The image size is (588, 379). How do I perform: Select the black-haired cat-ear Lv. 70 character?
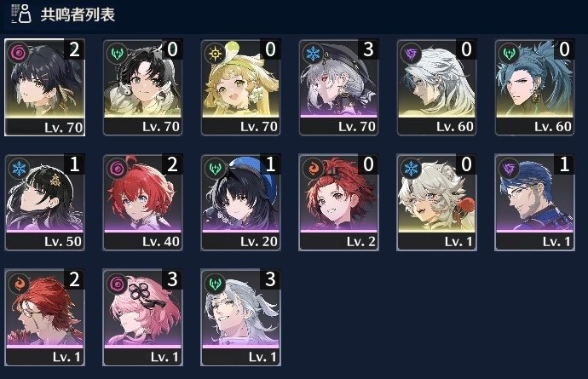(142, 88)
